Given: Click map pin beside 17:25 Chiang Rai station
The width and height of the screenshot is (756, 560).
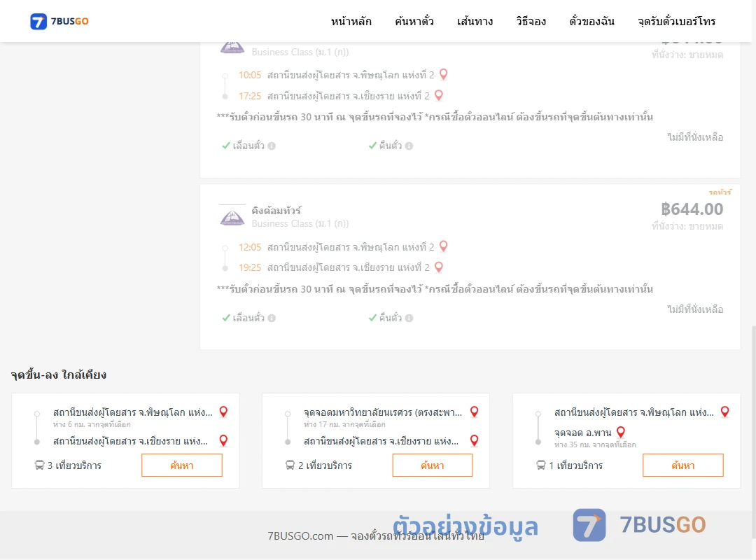Looking at the screenshot, I should 439,95.
